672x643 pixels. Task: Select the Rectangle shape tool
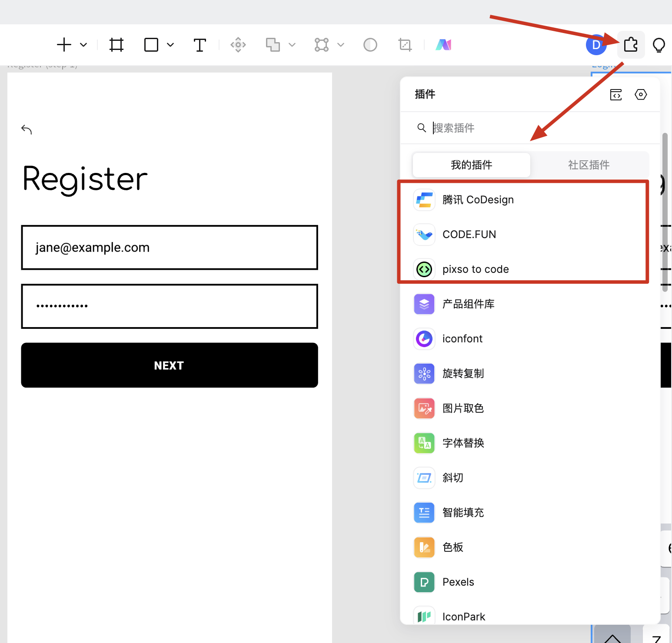(151, 45)
